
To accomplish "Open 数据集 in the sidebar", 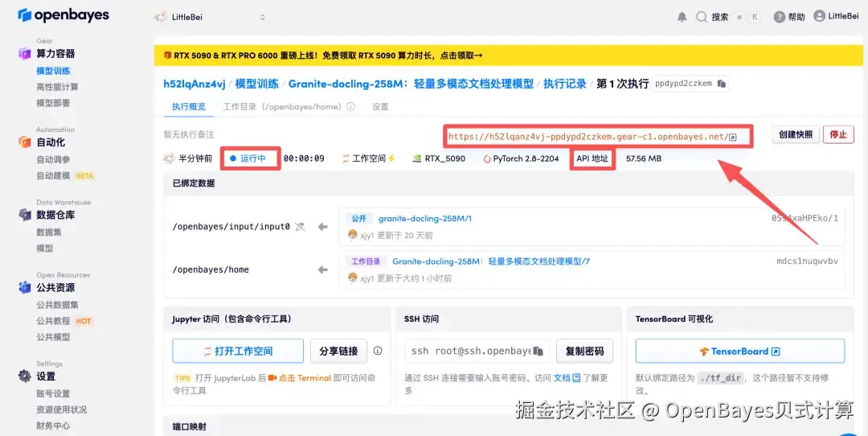I will (49, 232).
